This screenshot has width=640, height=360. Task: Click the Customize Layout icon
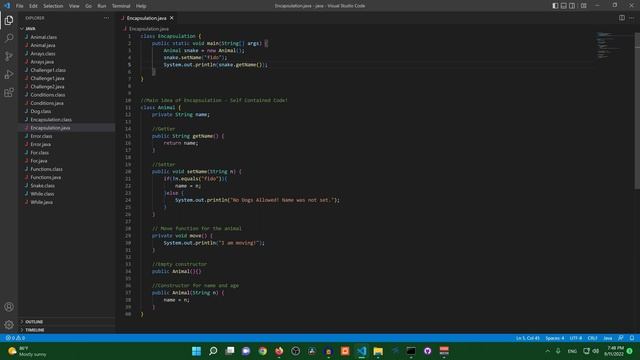click(x=584, y=6)
